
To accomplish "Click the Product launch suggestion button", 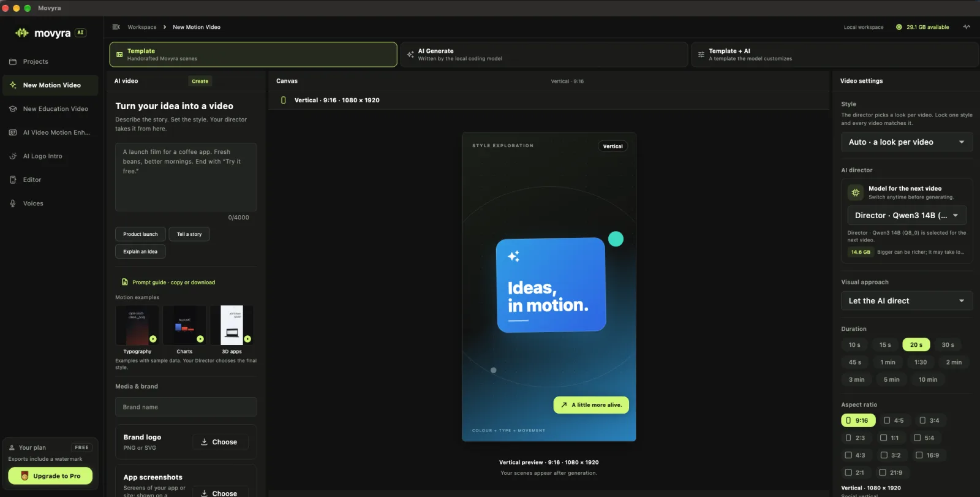I will click(140, 234).
